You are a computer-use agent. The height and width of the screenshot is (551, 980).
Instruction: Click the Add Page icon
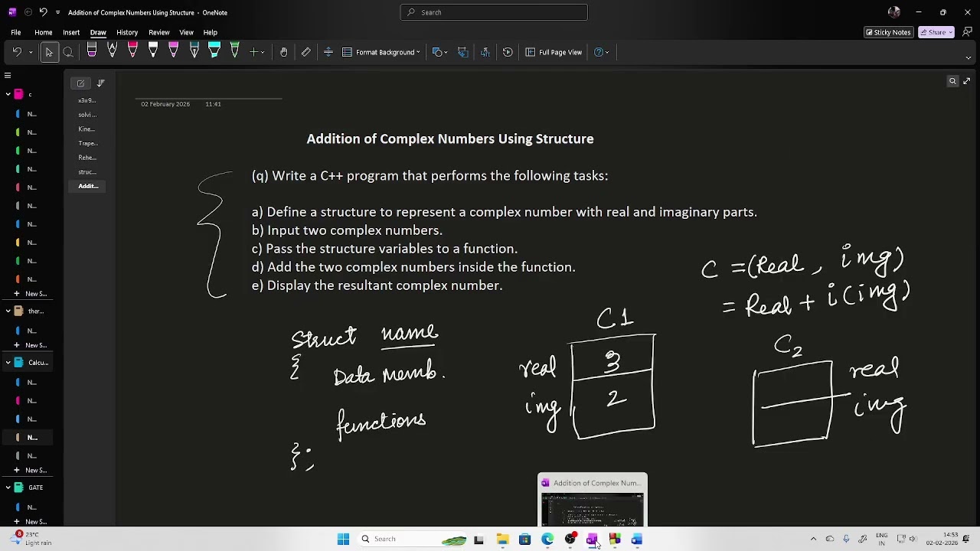click(80, 83)
